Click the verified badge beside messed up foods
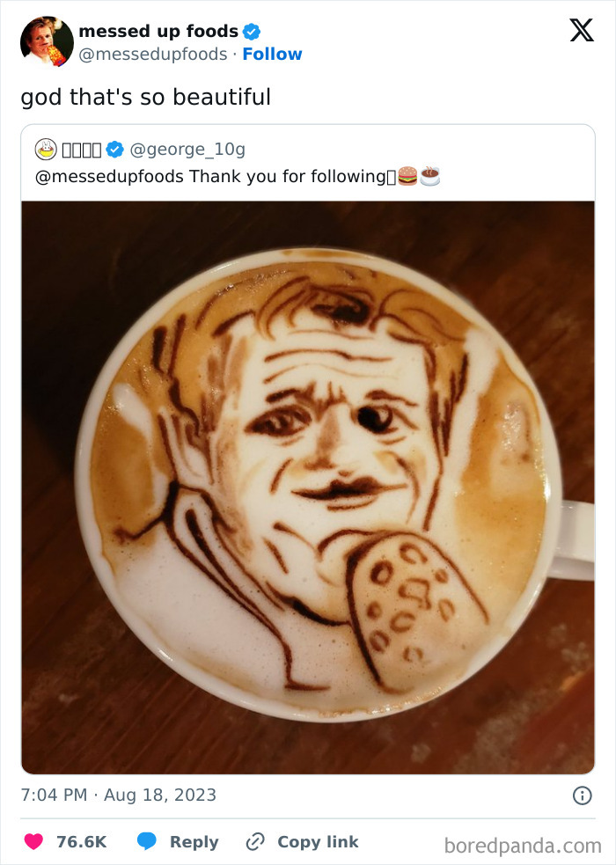Viewport: 616px width, 865px height. pyautogui.click(x=252, y=32)
